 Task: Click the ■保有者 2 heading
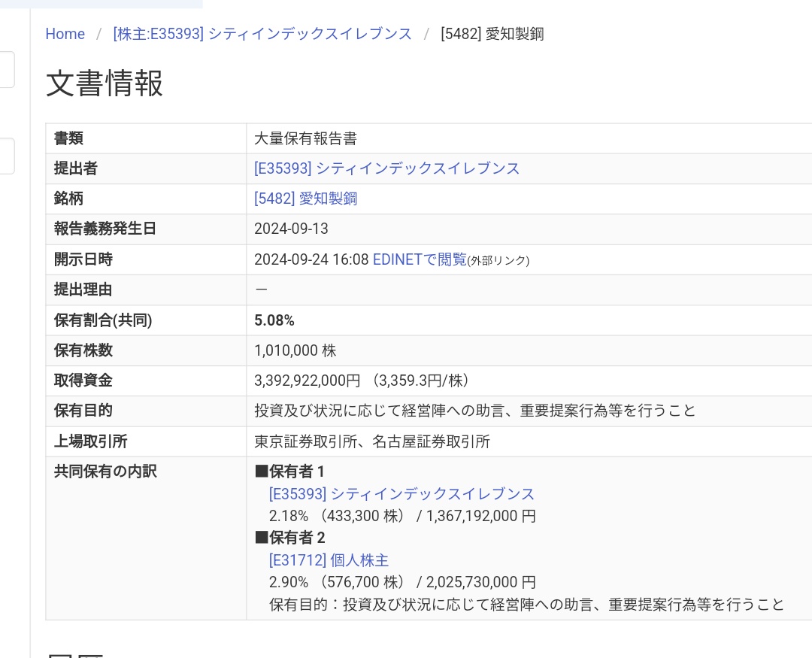(289, 538)
